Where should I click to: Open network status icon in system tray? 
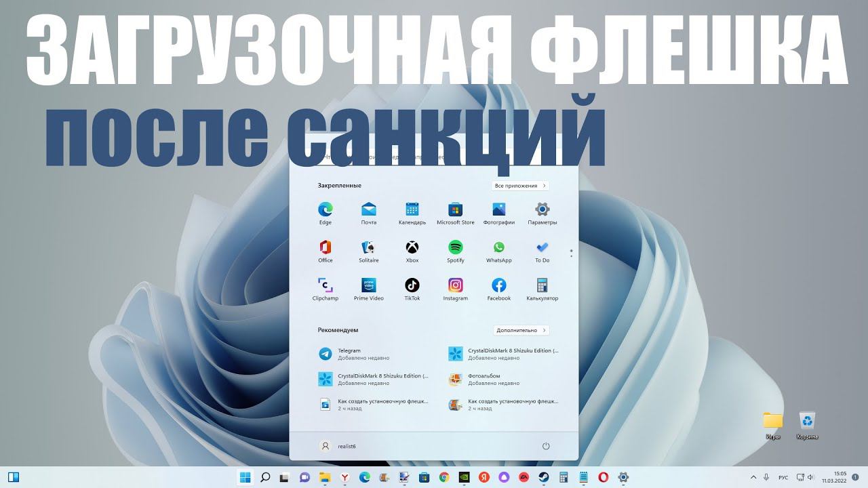click(800, 477)
